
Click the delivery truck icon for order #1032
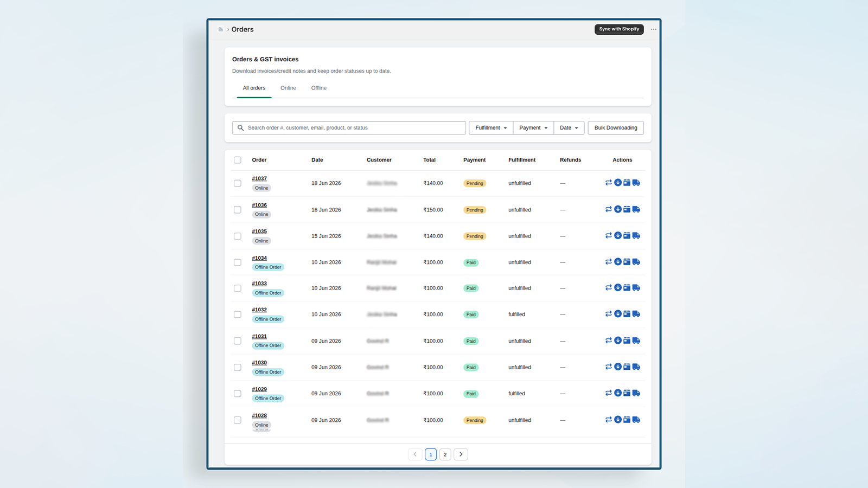[636, 314]
